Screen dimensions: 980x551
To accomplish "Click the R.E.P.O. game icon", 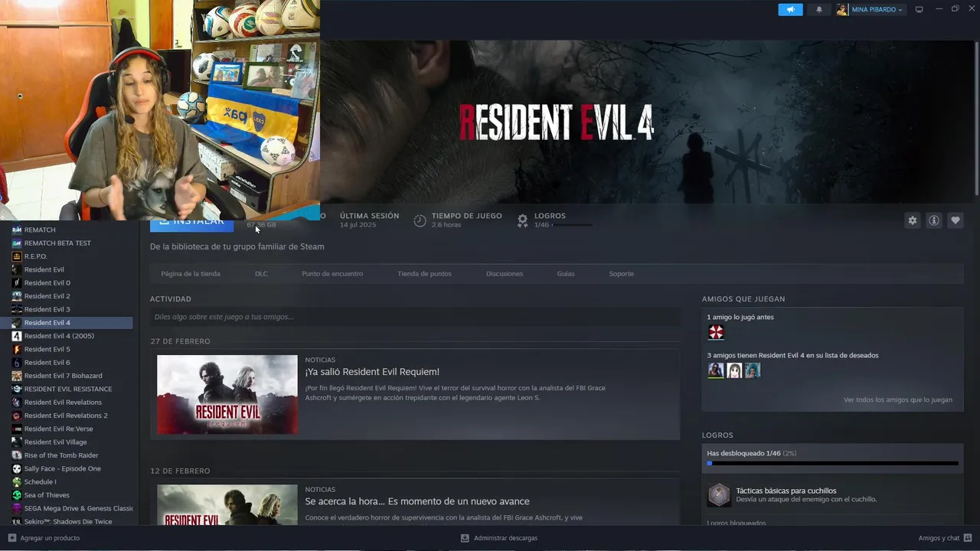I will (x=17, y=256).
